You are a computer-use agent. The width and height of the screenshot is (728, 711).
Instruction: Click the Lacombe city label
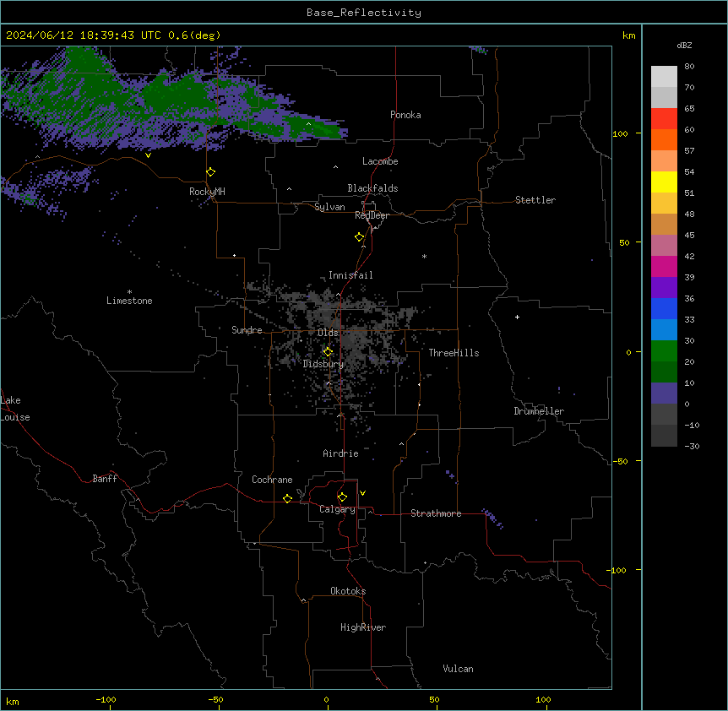380,161
